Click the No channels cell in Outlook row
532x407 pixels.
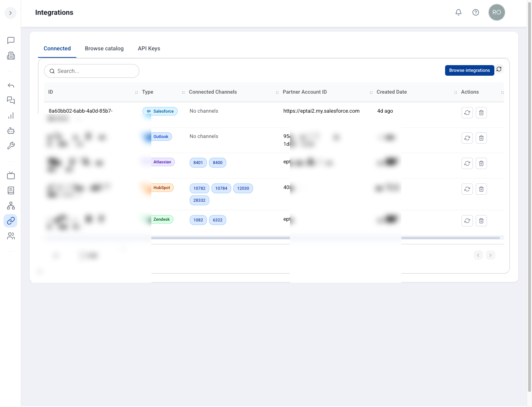(x=204, y=136)
